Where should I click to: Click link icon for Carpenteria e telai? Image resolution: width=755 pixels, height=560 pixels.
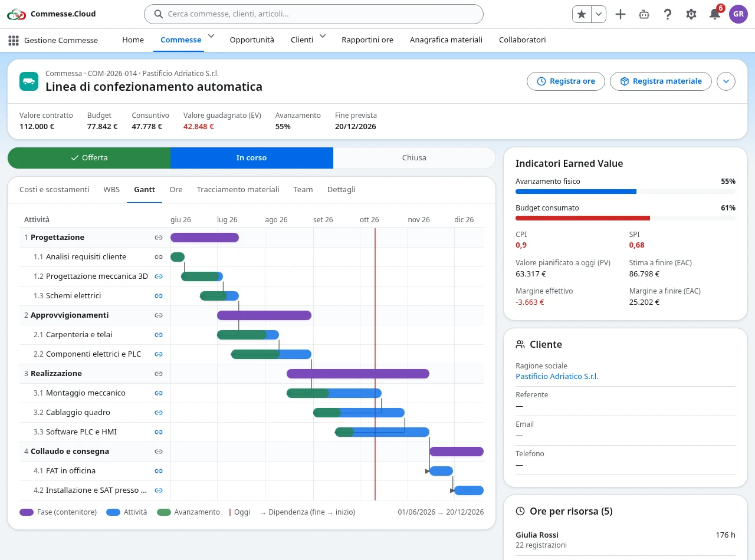tap(159, 335)
